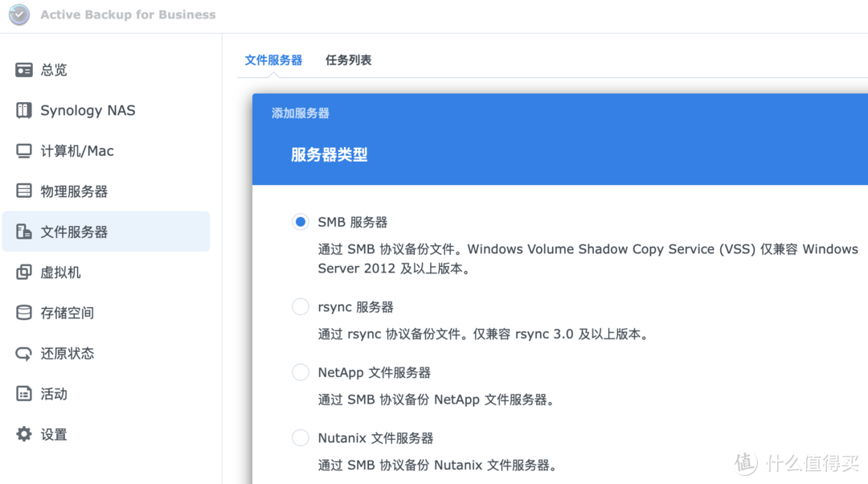This screenshot has width=868, height=484.
Task: Choose the rsync 服务器 server type
Action: [300, 306]
